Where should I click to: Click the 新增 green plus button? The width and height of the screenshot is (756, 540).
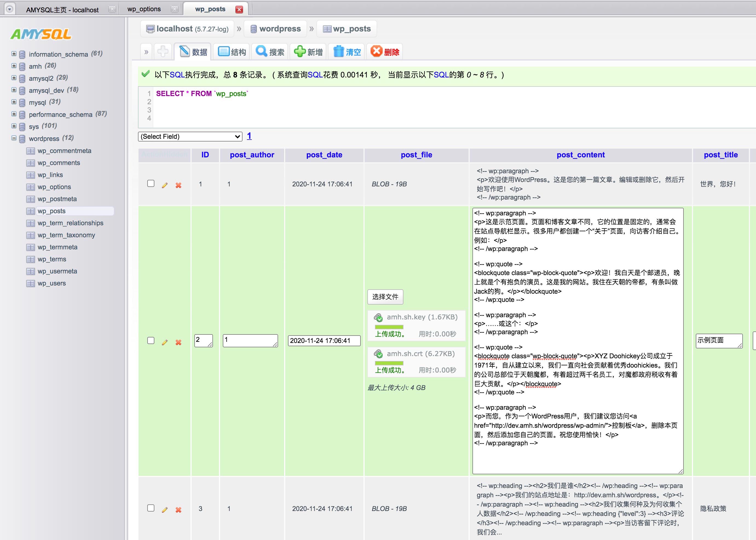point(308,52)
